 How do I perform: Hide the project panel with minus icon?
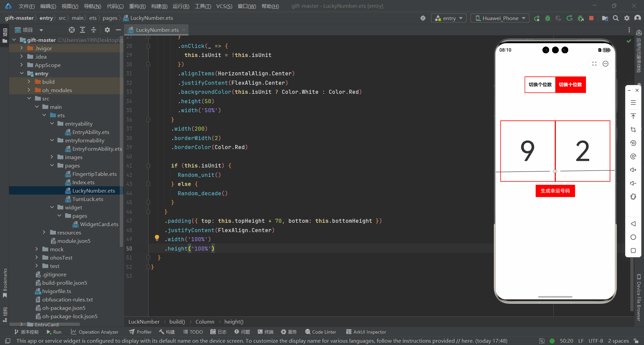118,30
